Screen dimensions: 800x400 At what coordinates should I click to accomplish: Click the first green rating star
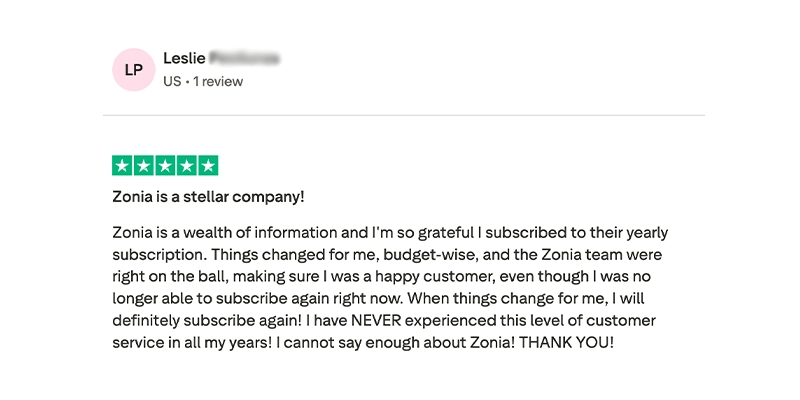(x=122, y=166)
